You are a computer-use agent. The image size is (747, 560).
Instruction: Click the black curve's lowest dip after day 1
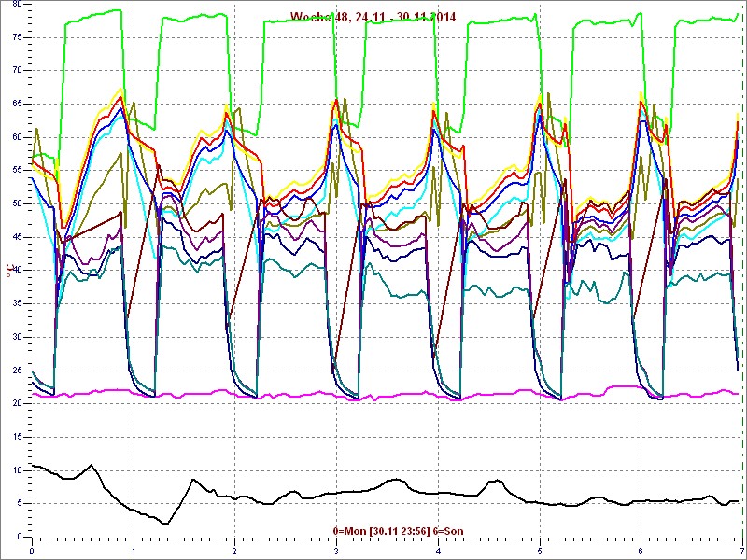pyautogui.click(x=164, y=523)
